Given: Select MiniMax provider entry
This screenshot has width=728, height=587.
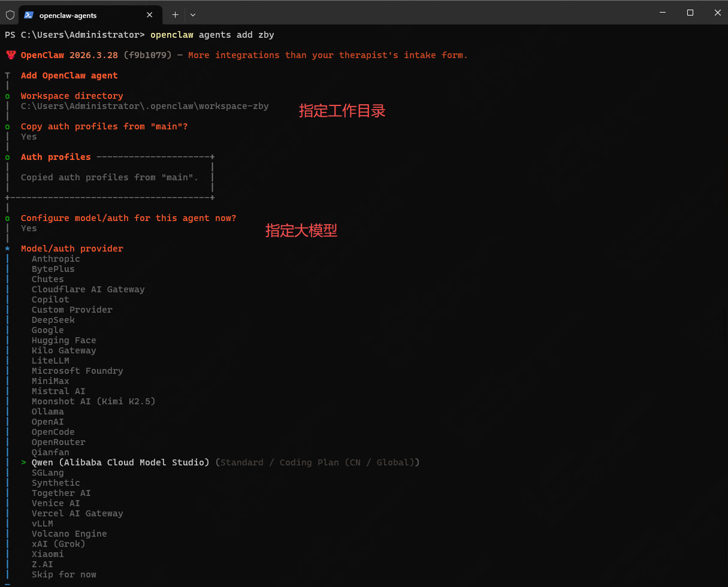Looking at the screenshot, I should pos(50,381).
